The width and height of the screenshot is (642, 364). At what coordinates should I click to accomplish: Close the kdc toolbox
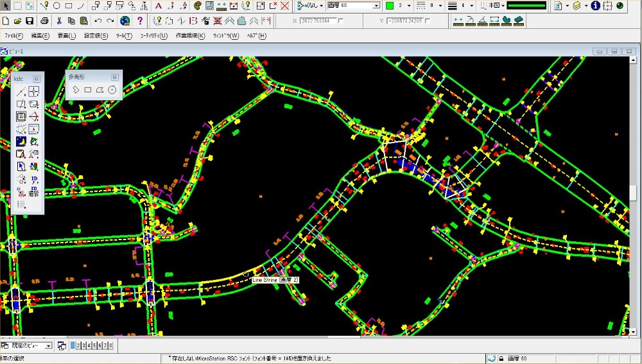(x=37, y=79)
